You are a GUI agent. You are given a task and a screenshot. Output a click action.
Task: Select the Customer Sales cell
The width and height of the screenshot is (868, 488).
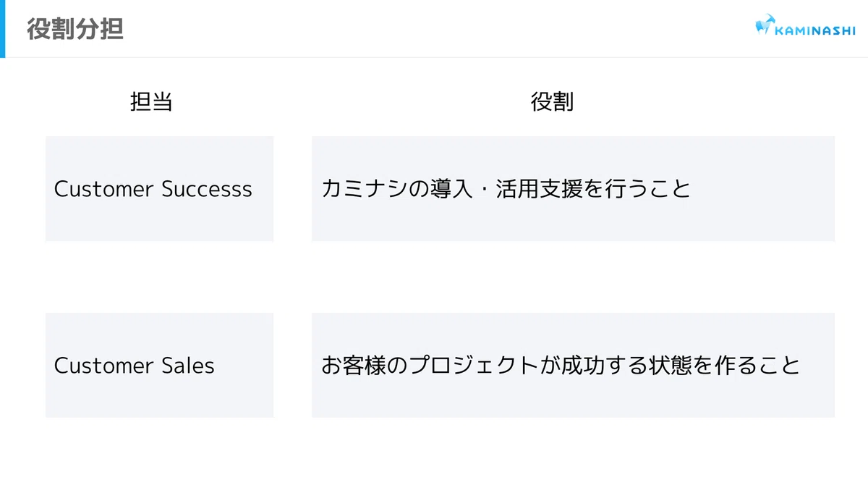click(159, 365)
